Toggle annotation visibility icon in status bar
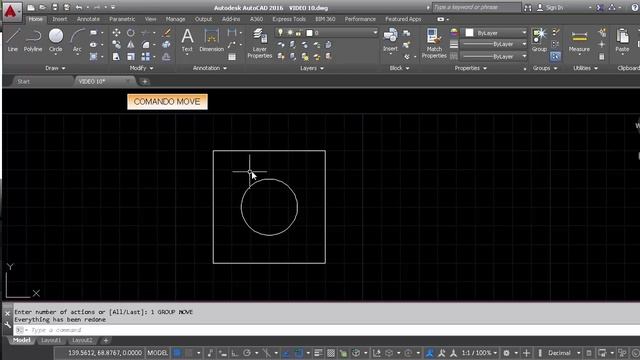This screenshot has width=640, height=360. pyautogui.click(x=429, y=353)
